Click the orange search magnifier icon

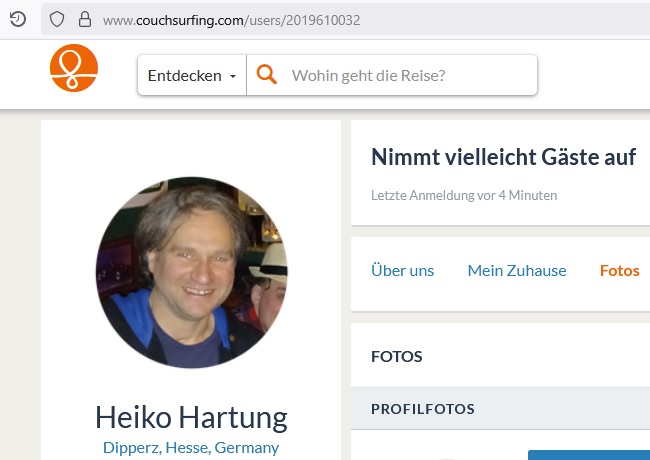tap(267, 75)
